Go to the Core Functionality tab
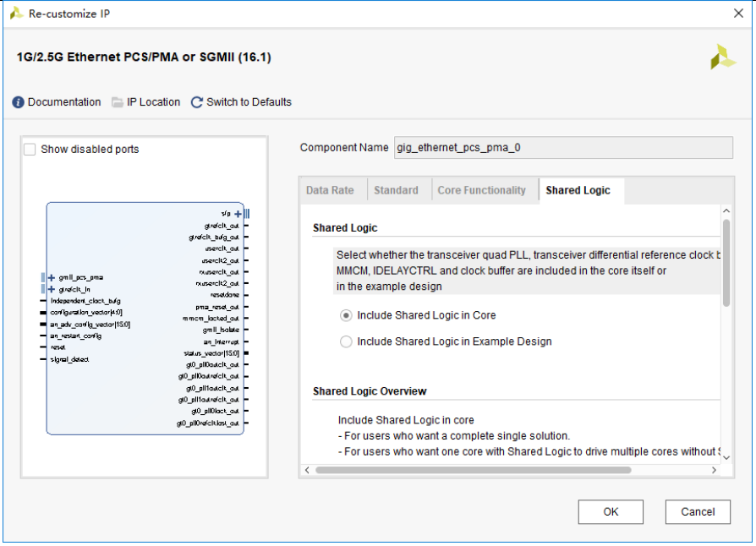 click(481, 190)
